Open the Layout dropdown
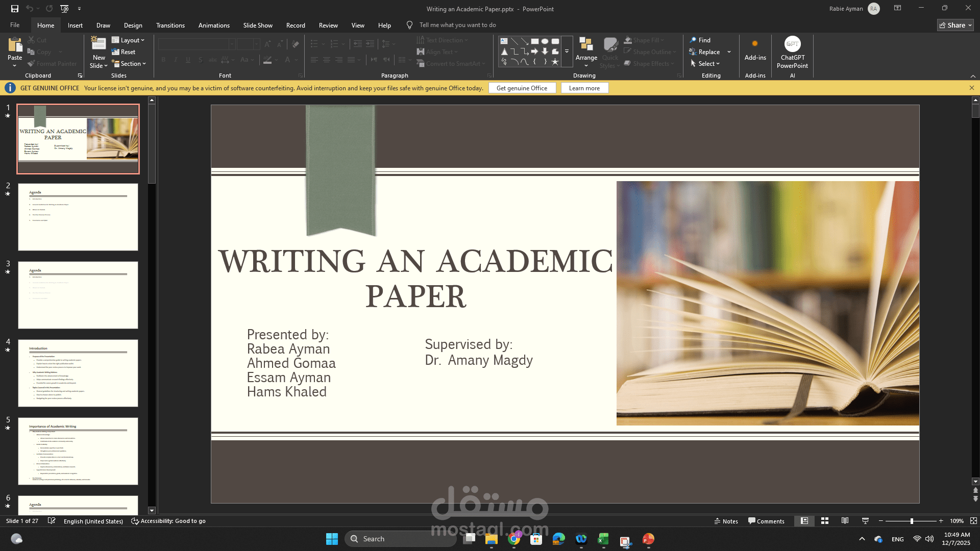 (x=128, y=40)
